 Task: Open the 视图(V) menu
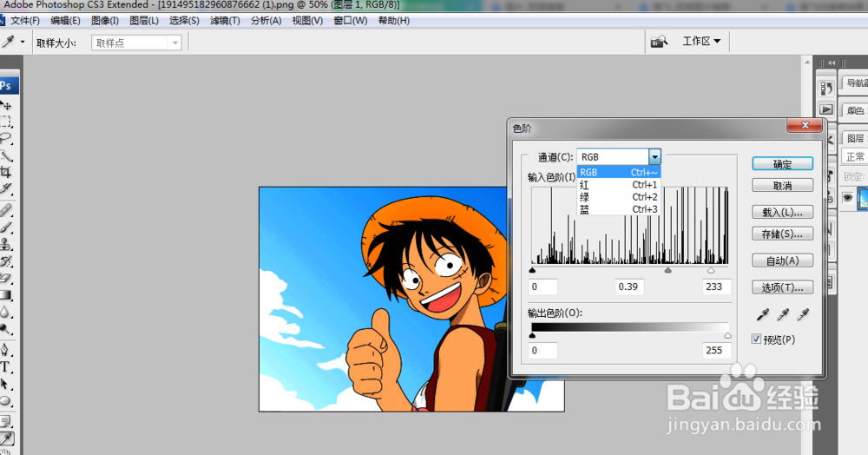pos(307,21)
